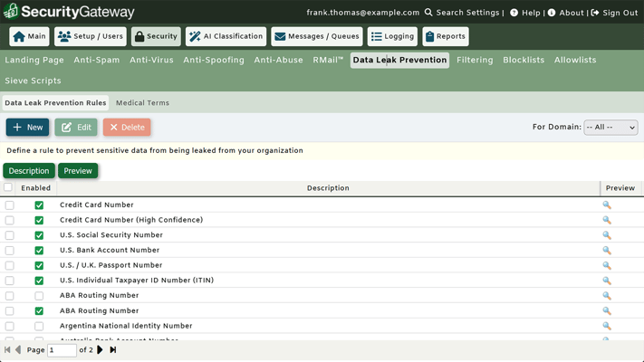Select the Credit Card Number row checkbox
The height and width of the screenshot is (362, 644).
pos(9,205)
